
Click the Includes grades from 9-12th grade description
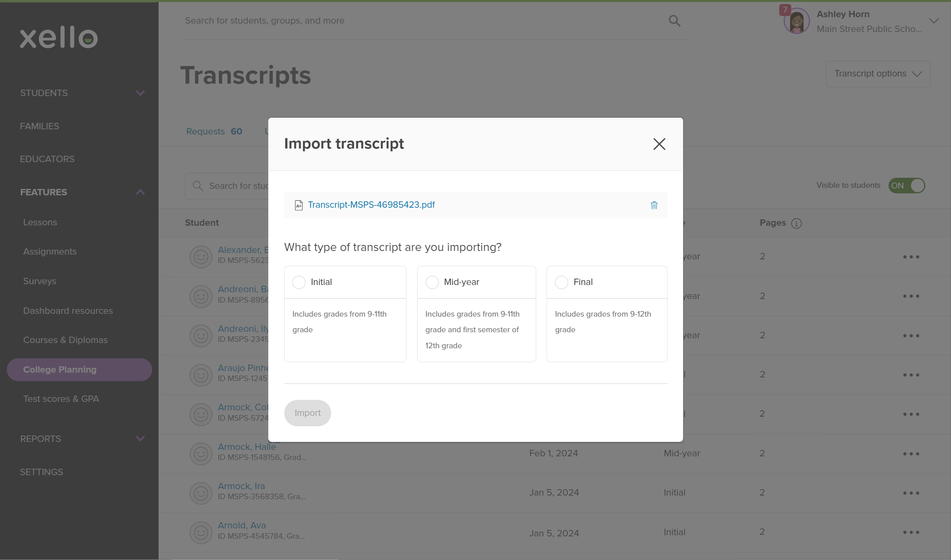tap(603, 322)
